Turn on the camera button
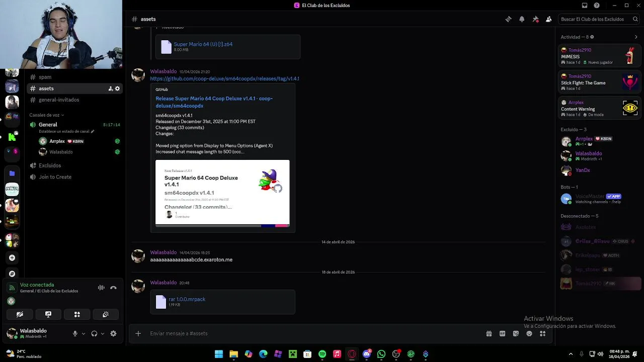This screenshot has height=362, width=644. (20, 314)
